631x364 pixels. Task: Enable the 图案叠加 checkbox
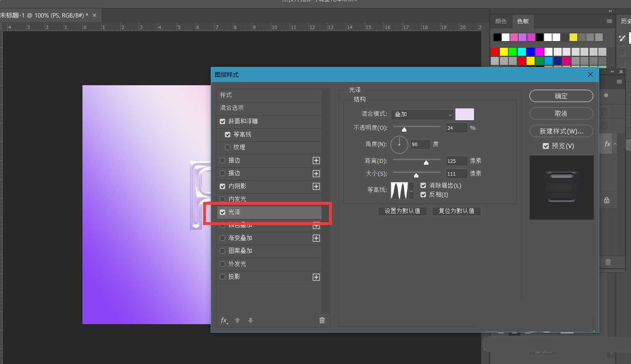pyautogui.click(x=222, y=251)
